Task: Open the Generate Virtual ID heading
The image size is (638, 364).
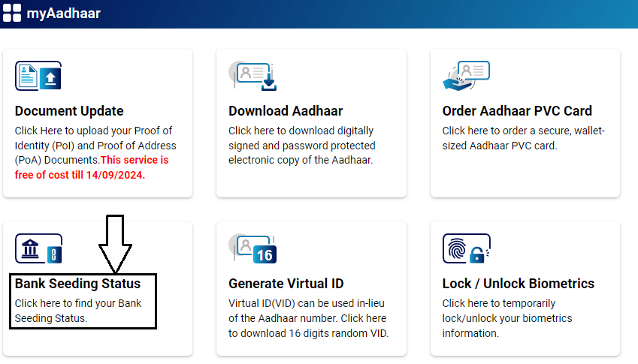Action: click(286, 284)
